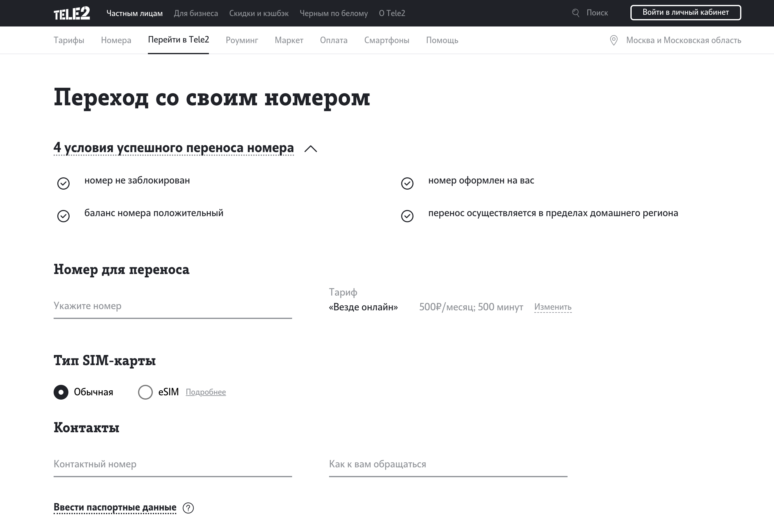Navigate to «Перейти в Tele2» menu tab

click(177, 40)
